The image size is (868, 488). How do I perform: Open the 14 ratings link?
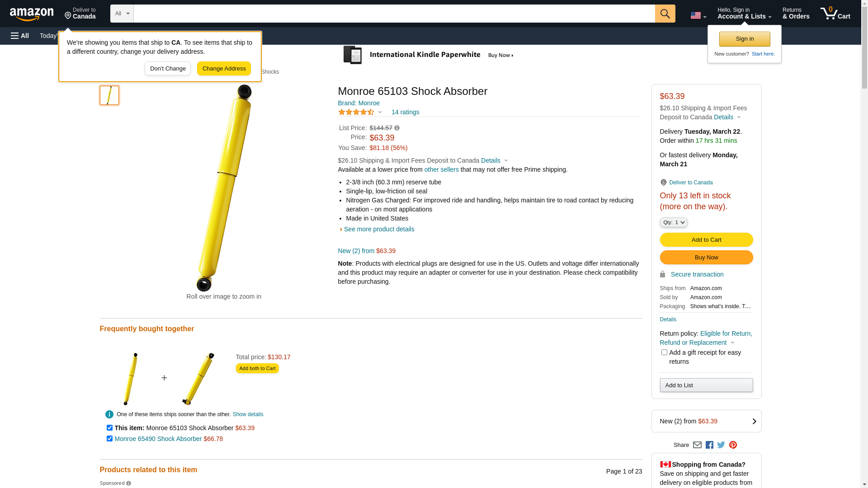[405, 112]
